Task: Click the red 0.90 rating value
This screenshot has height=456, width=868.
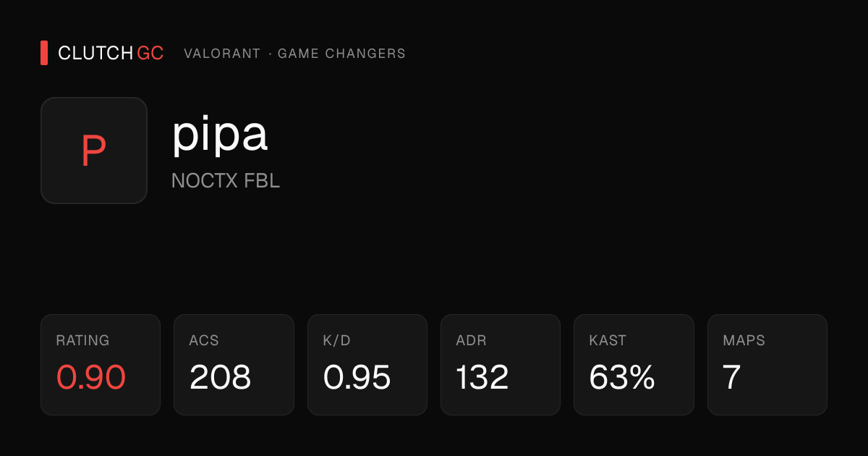Action: click(x=91, y=377)
